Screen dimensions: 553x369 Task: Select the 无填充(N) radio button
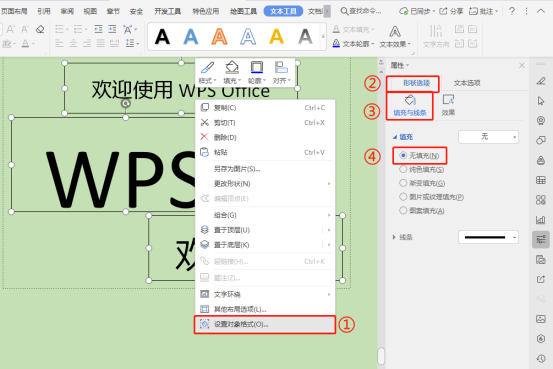point(403,156)
